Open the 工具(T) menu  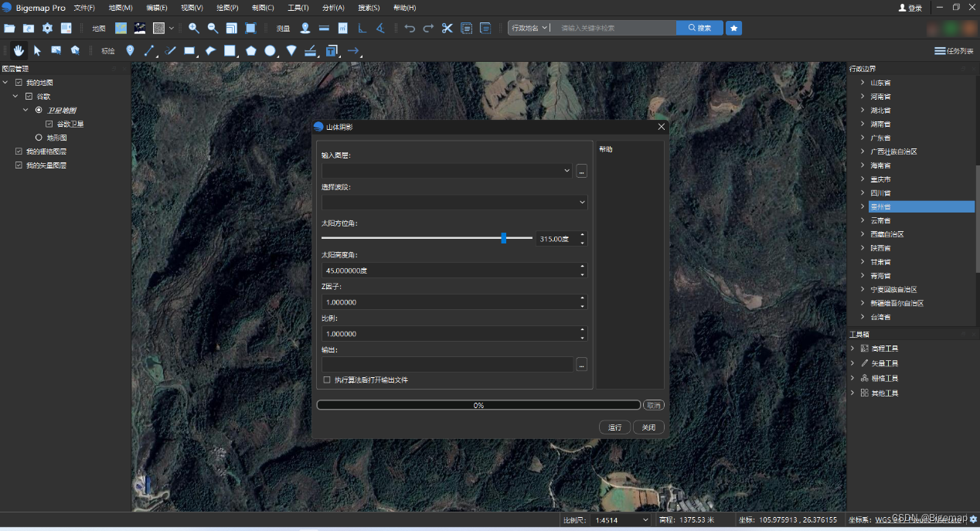pos(298,8)
